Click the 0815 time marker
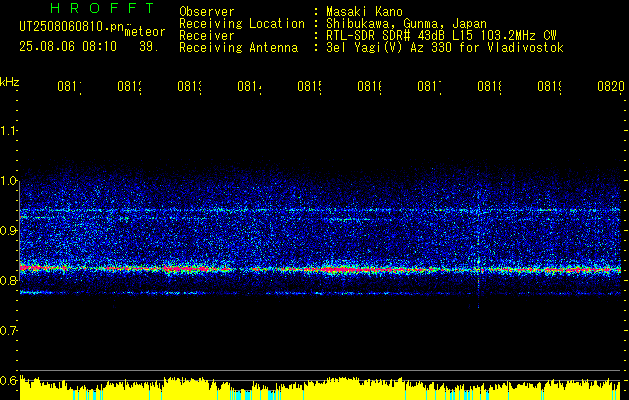Image resolution: width=629 pixels, height=400 pixels. 310,86
